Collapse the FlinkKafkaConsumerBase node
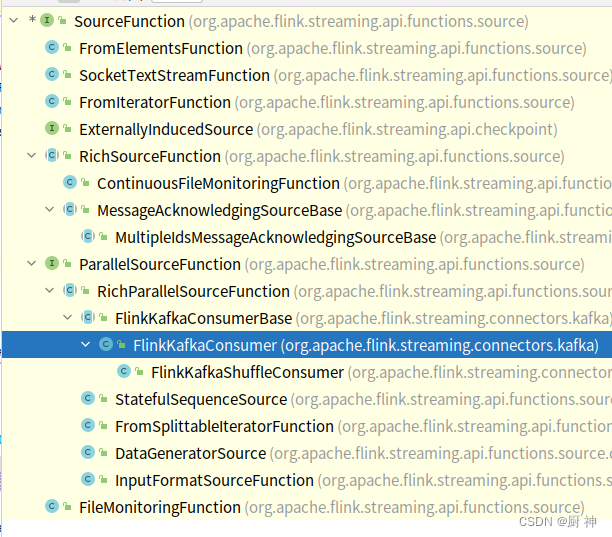 pos(68,317)
